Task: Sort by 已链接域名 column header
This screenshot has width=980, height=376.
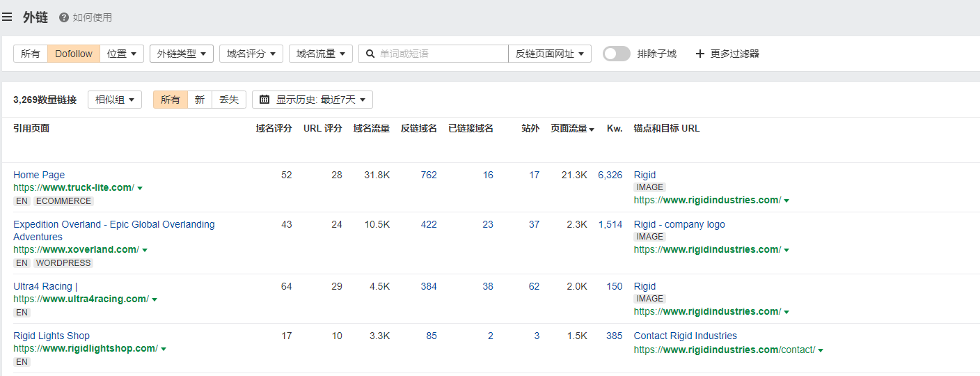Action: (471, 128)
